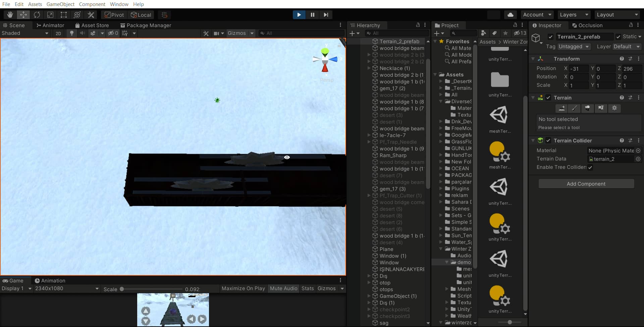Open the Scenes folder in Project
Viewport: 644px width, 327px height.
click(460, 209)
